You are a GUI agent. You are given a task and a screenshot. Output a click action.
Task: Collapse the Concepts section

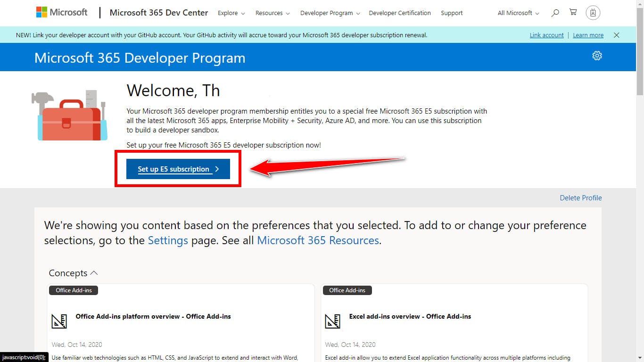pyautogui.click(x=73, y=273)
